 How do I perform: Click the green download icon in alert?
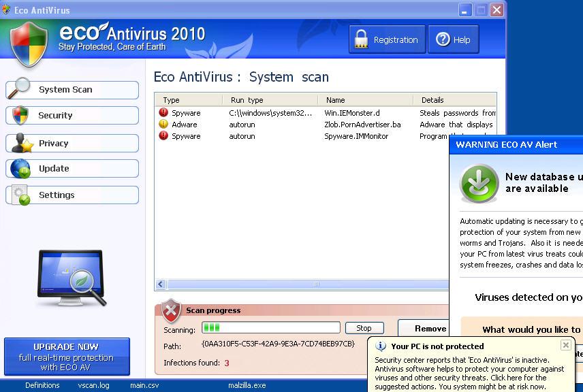(479, 183)
